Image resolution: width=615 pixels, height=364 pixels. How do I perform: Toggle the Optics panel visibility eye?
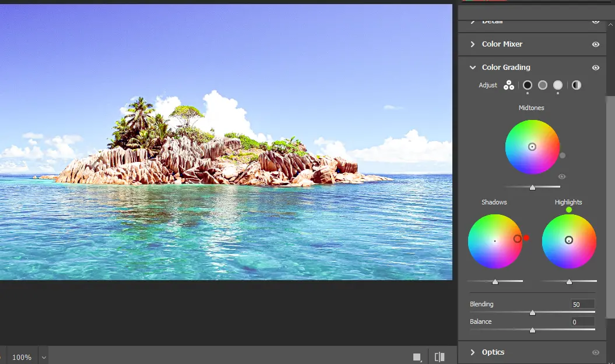click(x=595, y=352)
